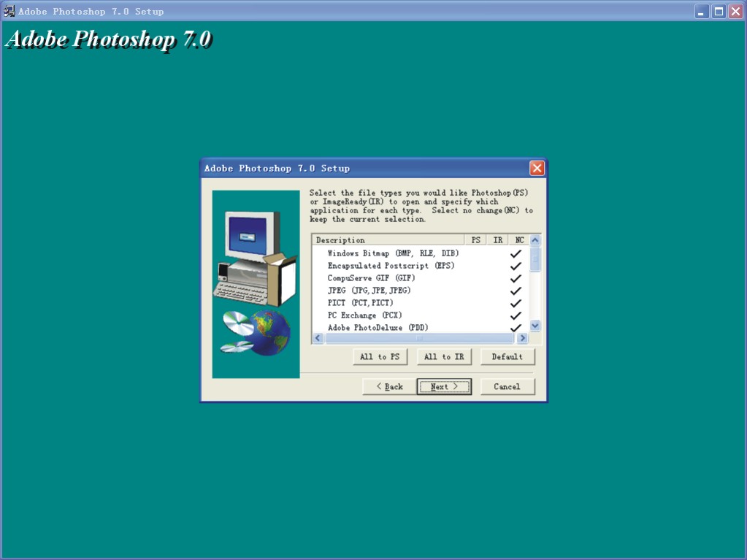Screen dimensions: 747x560
Task: Toggle NC checkmark for Encapsulated Postscript row
Action: pyautogui.click(x=516, y=266)
